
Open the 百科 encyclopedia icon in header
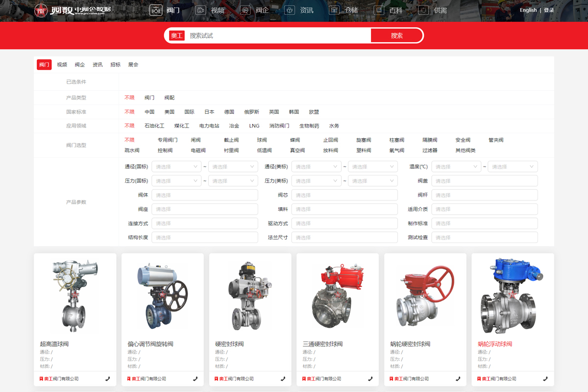(379, 10)
